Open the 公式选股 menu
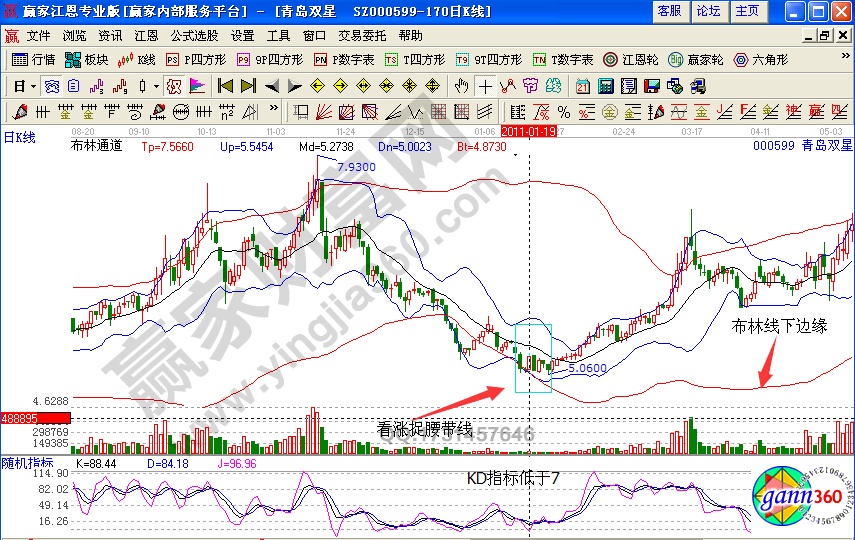This screenshot has height=540, width=855. pos(195,35)
